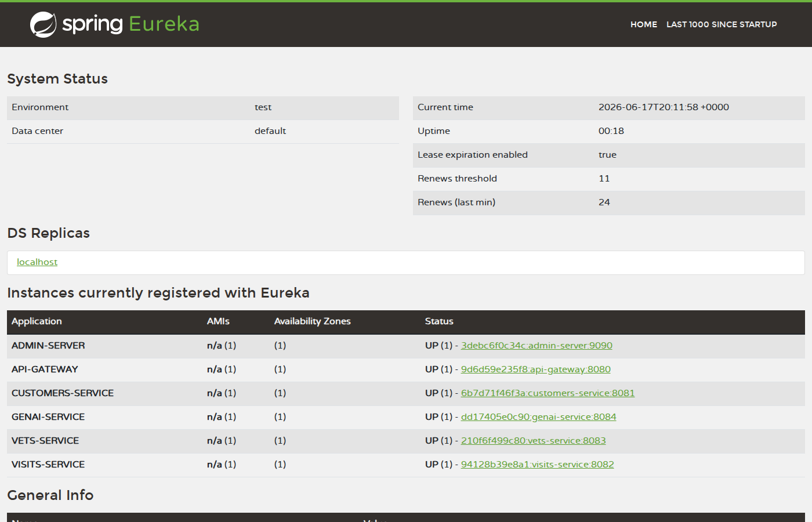Select the API-GATEWAY application name
812x522 pixels.
point(45,369)
